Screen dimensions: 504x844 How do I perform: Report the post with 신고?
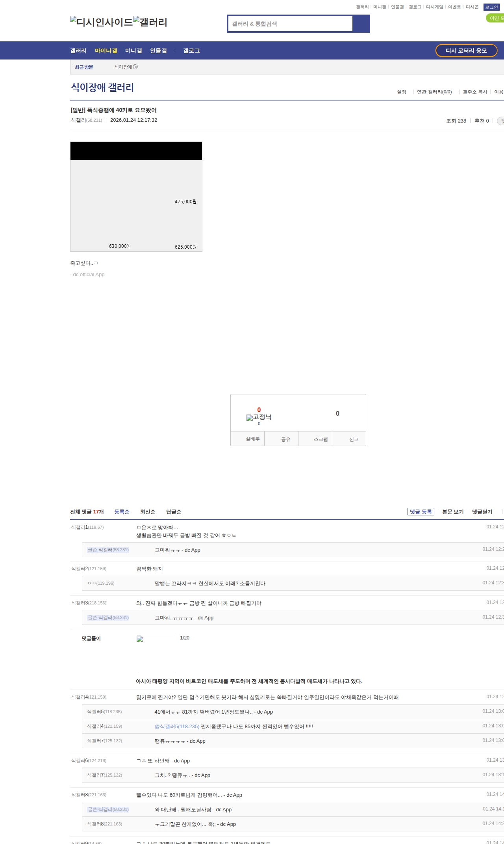coord(349,439)
